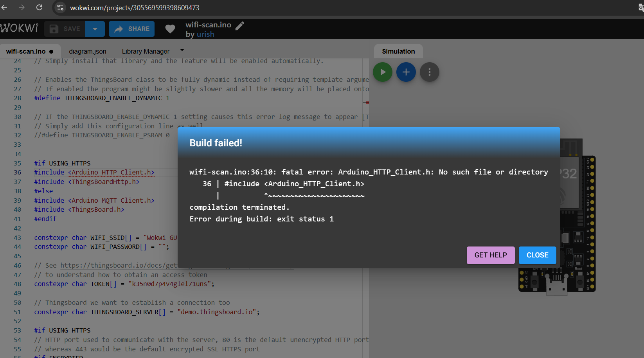Click the commented THINGSBOARD_ENABLE_PSRAM line 32
The height and width of the screenshot is (358, 644).
tap(102, 135)
